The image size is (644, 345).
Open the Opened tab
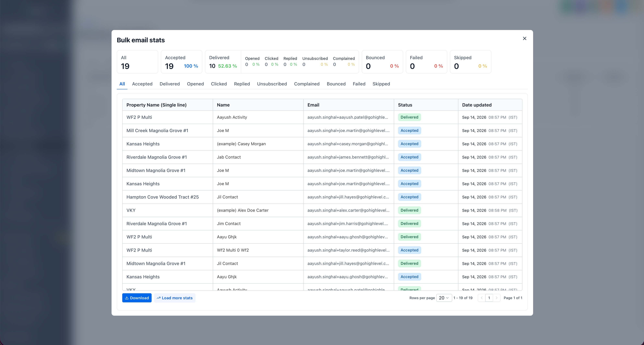[195, 84]
